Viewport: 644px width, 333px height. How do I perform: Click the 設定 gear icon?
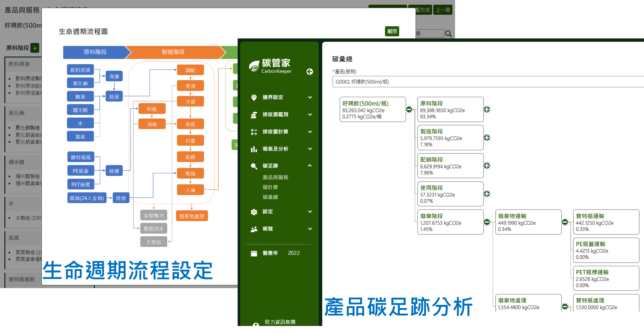click(x=254, y=212)
